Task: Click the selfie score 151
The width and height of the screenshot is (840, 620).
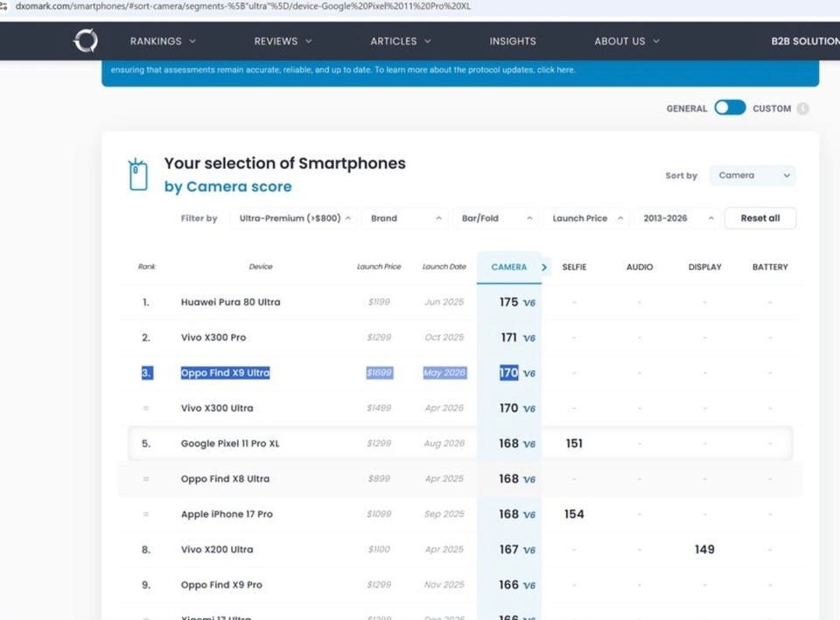Action: click(574, 443)
